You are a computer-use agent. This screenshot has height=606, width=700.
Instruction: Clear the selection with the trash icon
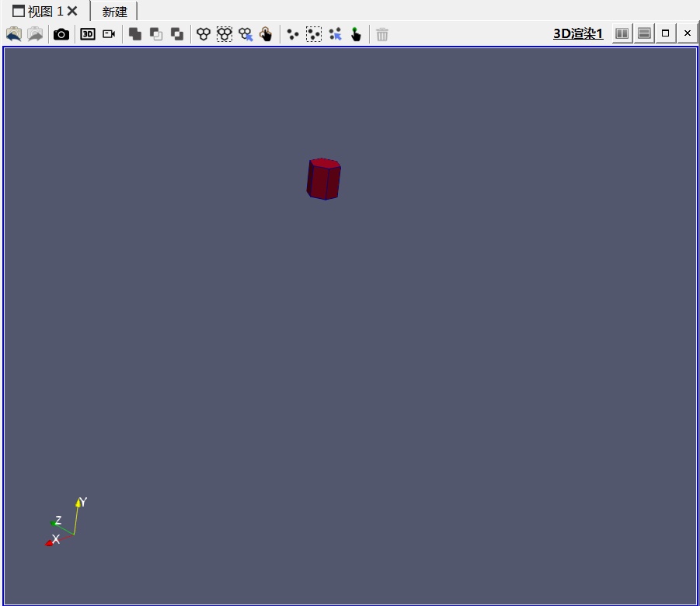[382, 34]
